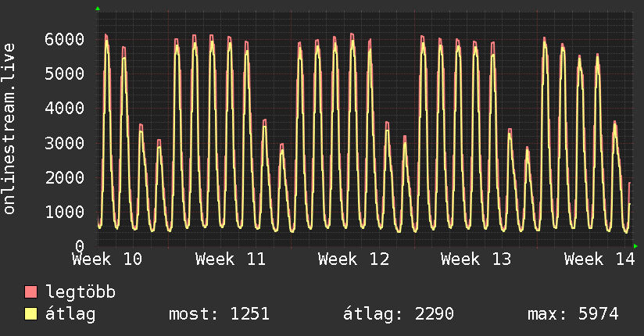Screen dimensions: 644x336
Task: Click the Week 11 axis label
Action: click(231, 259)
